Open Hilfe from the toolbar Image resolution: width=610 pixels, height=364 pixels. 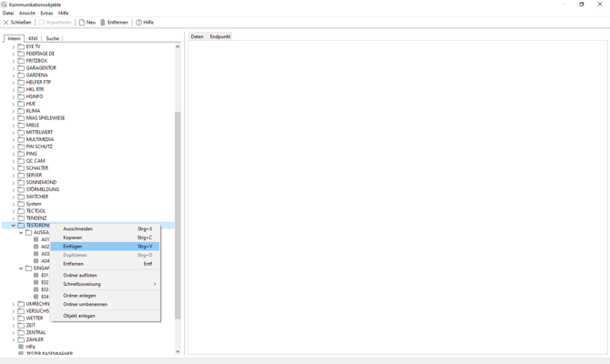(145, 23)
